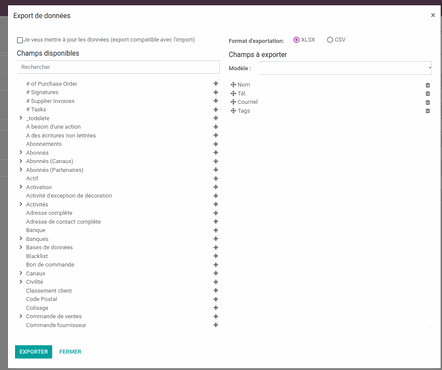Click move handle next to 'Courriel'
442x370 pixels.
[233, 102]
